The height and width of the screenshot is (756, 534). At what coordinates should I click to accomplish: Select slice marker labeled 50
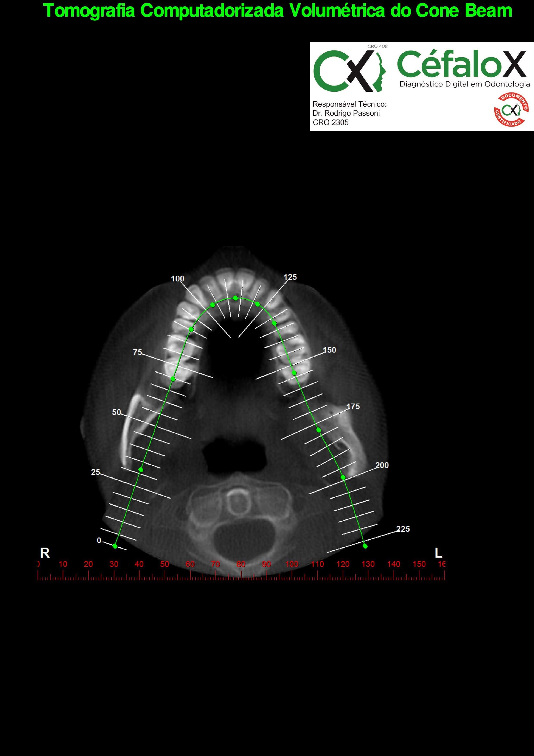[116, 412]
